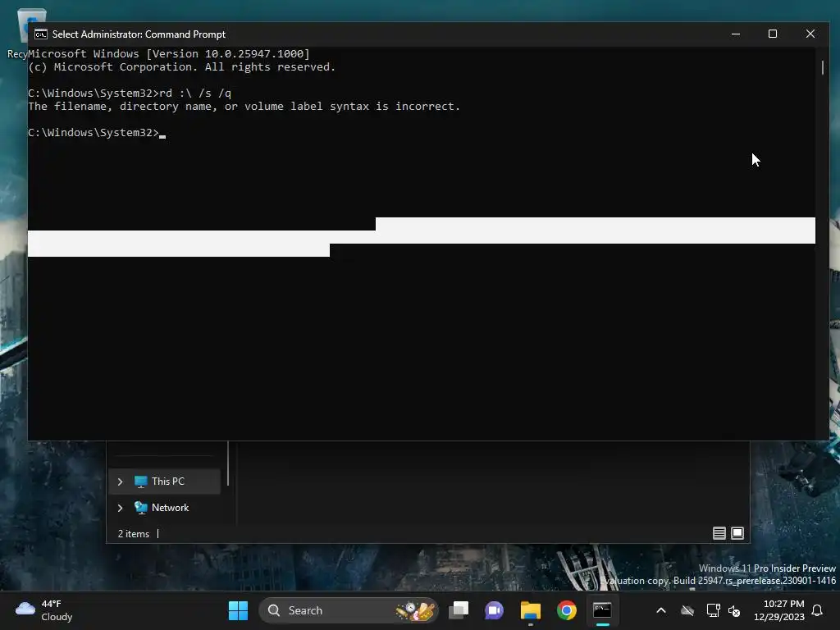Open the weather widget showing 44°F
This screenshot has width=840, height=630.
(44, 610)
